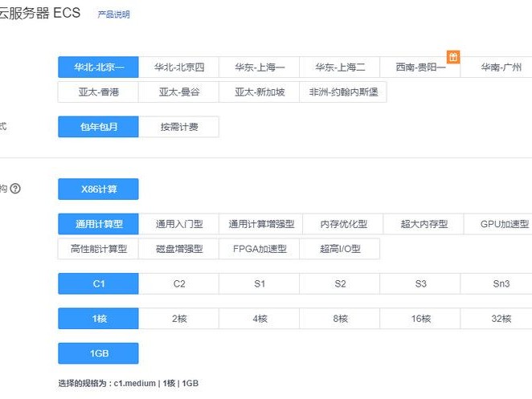Select region 亚太-曼谷
Image resolution: width=532 pixels, height=399 pixels.
pyautogui.click(x=178, y=92)
